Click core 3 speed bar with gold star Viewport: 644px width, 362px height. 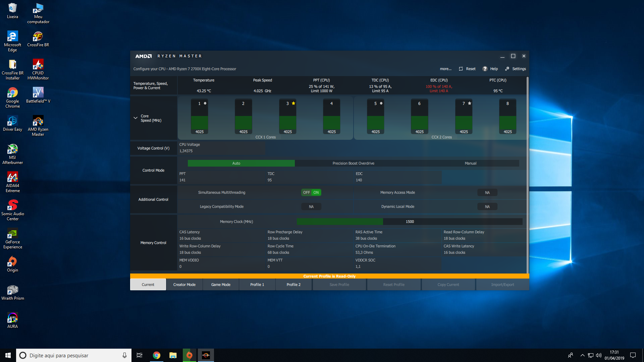(x=287, y=116)
